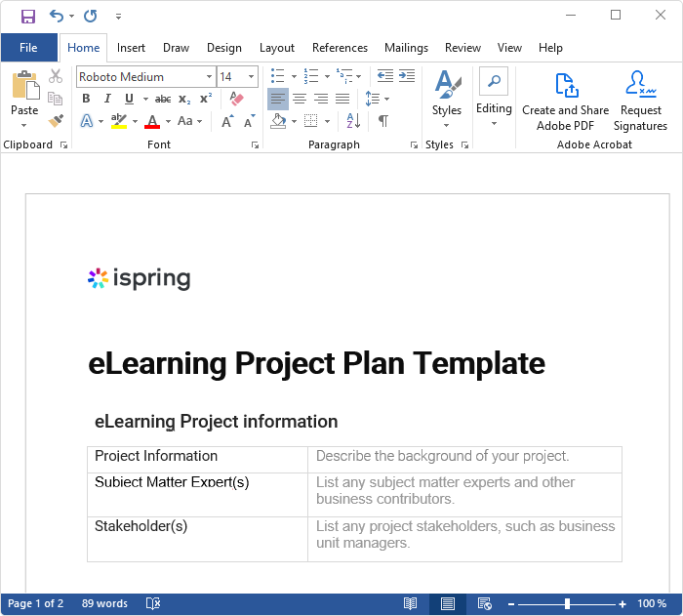
Task: Open the Font dialog launcher
Action: [x=255, y=145]
